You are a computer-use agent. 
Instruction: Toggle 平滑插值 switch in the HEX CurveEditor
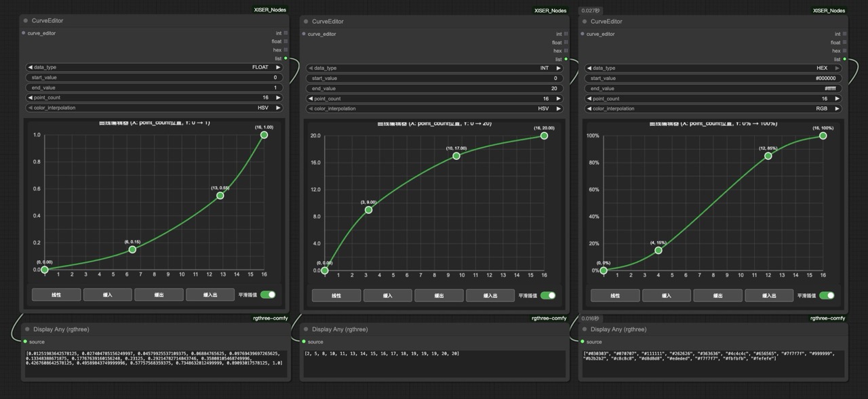[x=827, y=295]
